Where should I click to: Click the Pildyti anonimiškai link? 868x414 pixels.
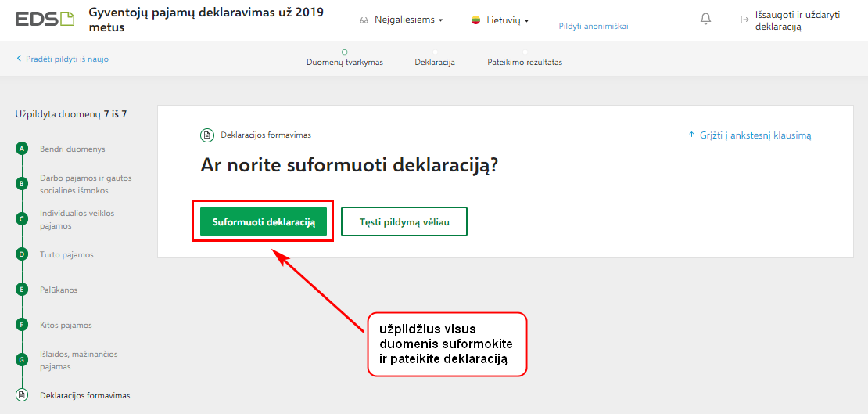click(594, 26)
